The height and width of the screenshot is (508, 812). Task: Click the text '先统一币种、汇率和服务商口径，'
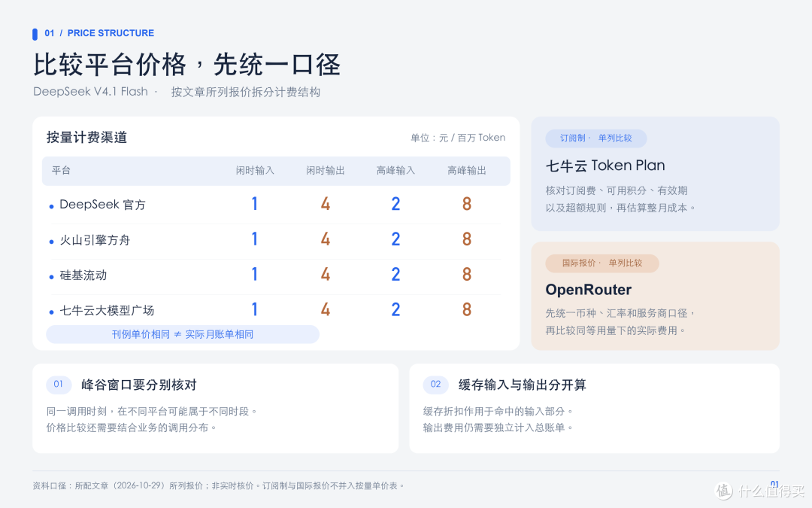coord(620,313)
